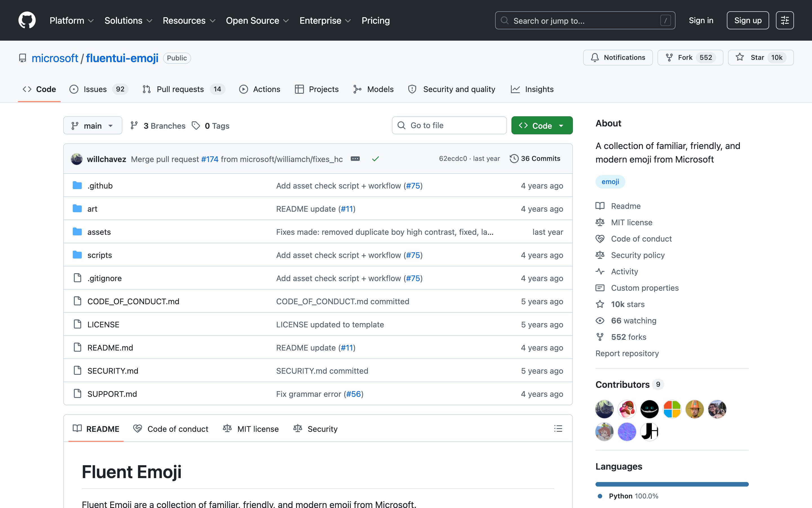
Task: Open the .gitignore file
Action: pyautogui.click(x=104, y=278)
